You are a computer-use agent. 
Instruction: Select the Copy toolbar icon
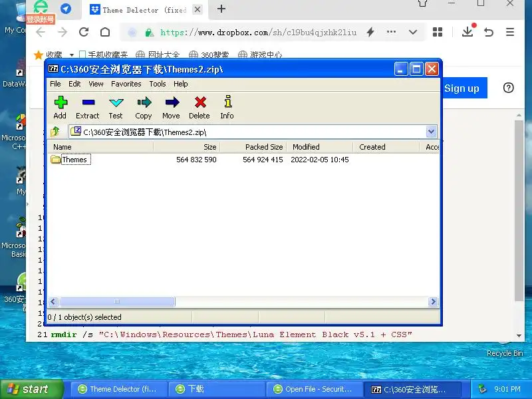point(144,107)
